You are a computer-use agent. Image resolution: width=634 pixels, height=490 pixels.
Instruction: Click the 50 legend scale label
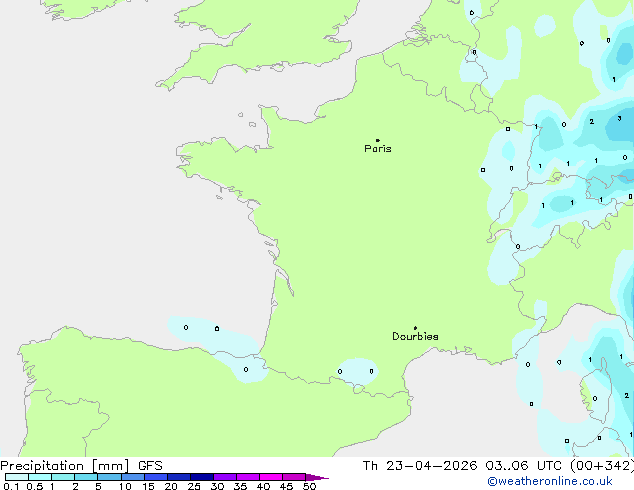point(309,486)
